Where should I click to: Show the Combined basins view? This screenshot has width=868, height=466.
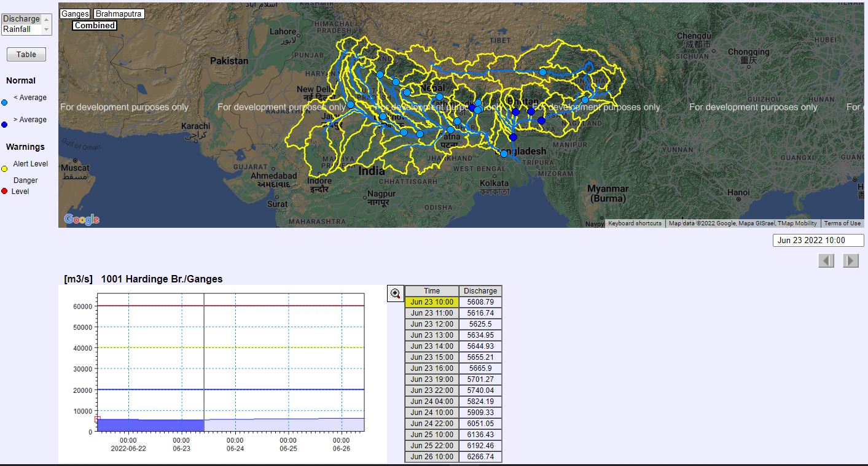click(x=95, y=26)
